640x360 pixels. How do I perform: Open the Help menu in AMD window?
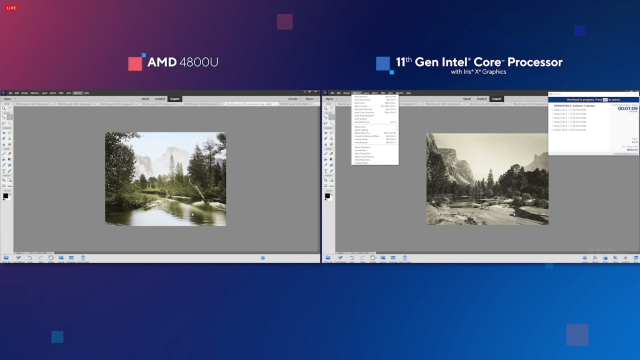[x=87, y=93]
